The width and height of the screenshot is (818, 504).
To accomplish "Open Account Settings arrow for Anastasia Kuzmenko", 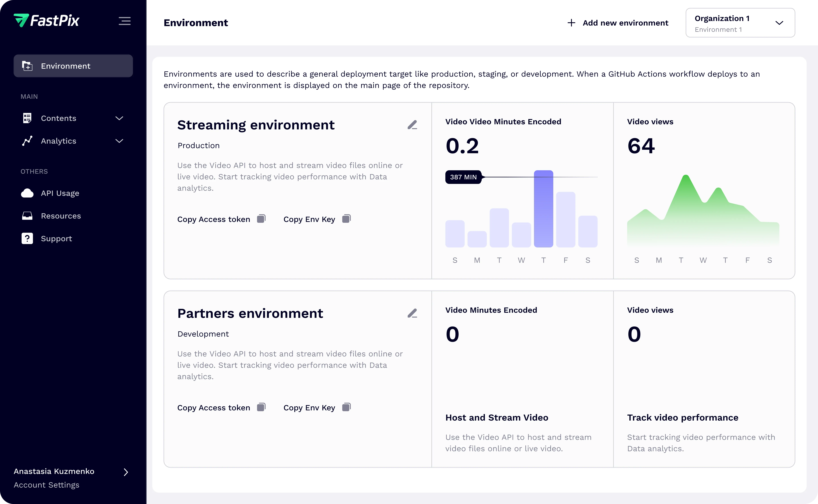I will (x=126, y=472).
